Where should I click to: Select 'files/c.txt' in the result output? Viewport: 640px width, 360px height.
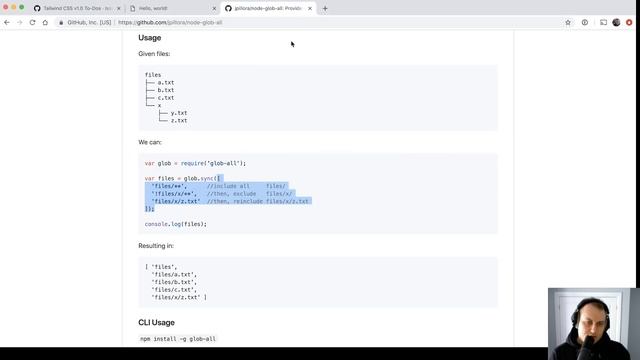(x=174, y=290)
